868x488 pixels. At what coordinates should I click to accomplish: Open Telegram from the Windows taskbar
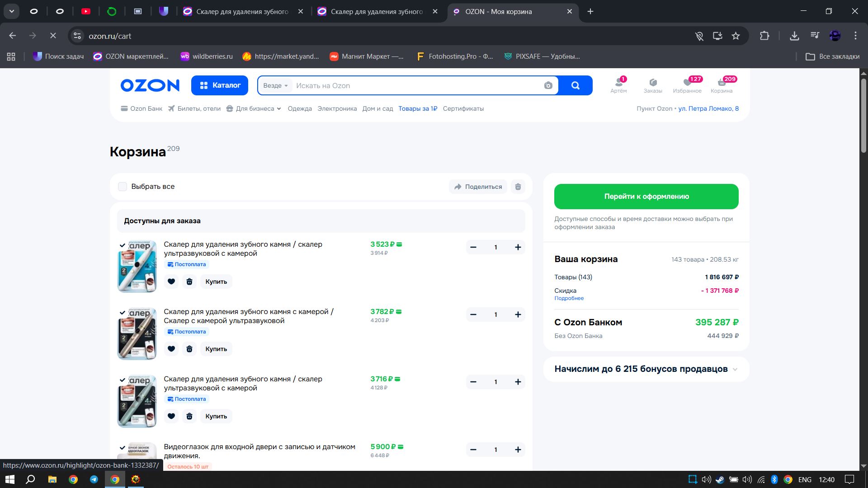point(94,479)
